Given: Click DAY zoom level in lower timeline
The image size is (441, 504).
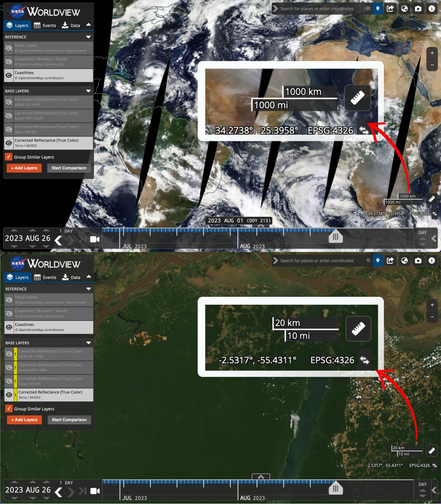Looking at the screenshot, I should click(422, 484).
